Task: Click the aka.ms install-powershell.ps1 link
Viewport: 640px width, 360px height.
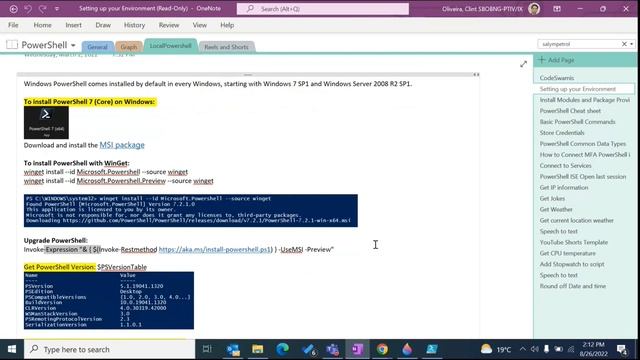Action: click(x=215, y=249)
